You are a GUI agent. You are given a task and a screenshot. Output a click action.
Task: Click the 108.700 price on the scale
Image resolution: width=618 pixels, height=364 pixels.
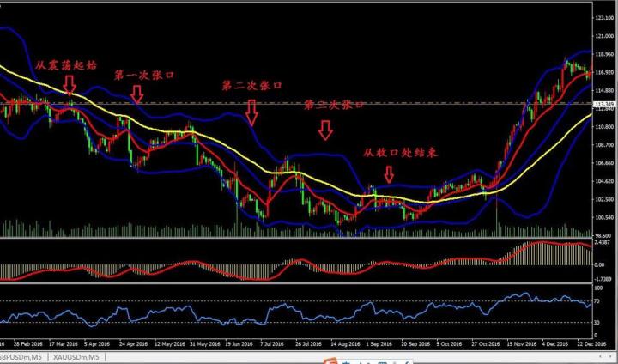[604, 145]
